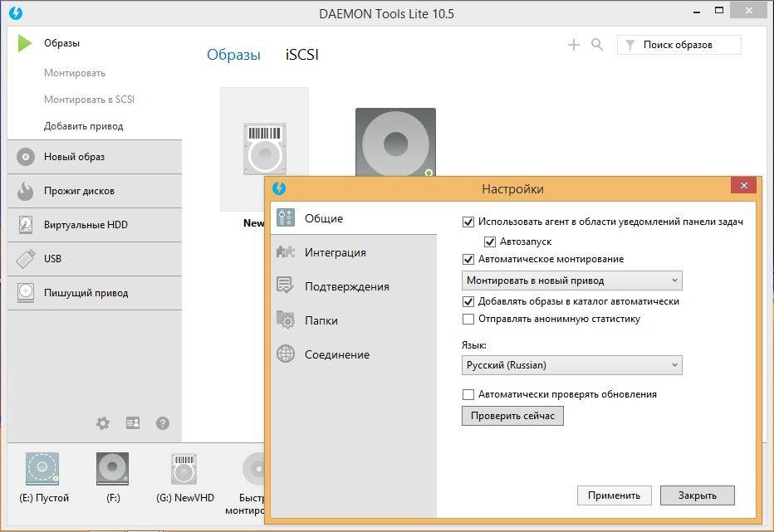
Task: Switch to the iSCSI tab
Action: point(302,54)
